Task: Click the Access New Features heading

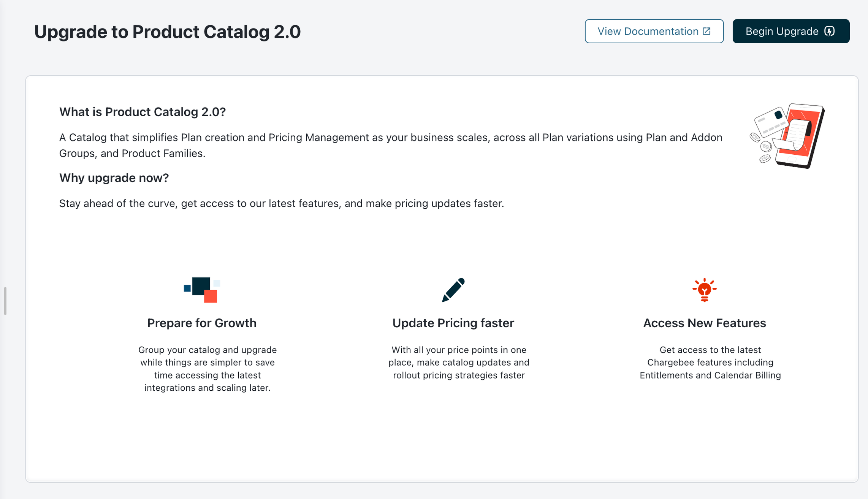Action: (x=704, y=323)
